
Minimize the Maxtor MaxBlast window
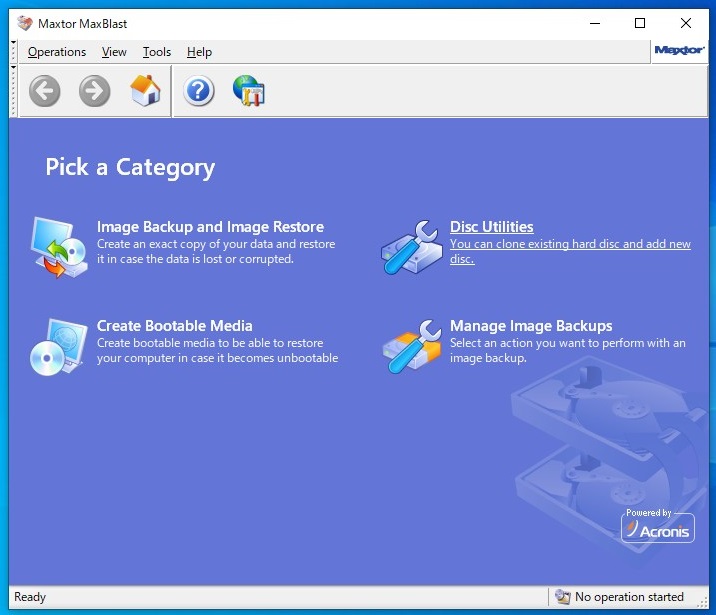click(595, 23)
